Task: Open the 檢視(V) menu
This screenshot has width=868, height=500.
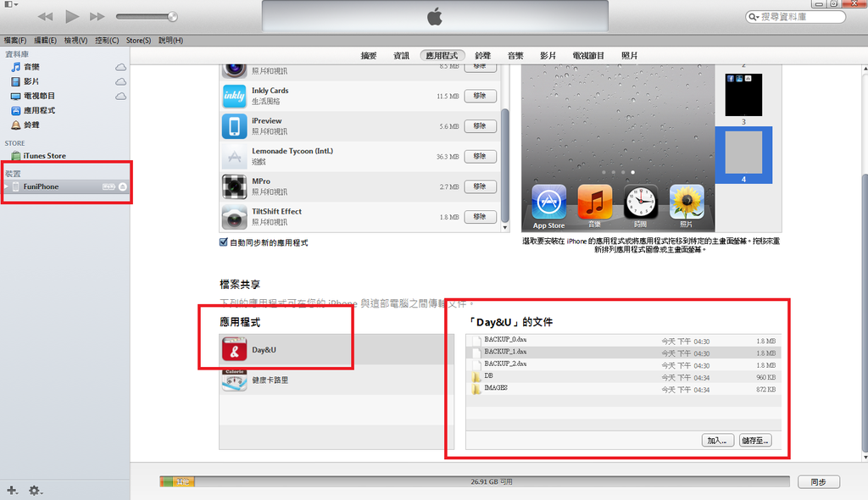Action: [x=75, y=41]
